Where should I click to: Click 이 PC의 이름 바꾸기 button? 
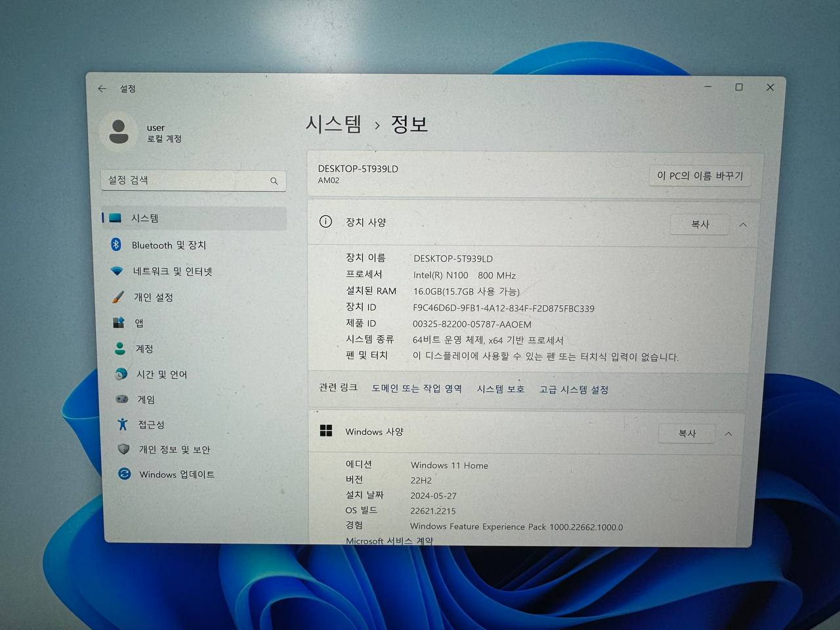click(700, 176)
